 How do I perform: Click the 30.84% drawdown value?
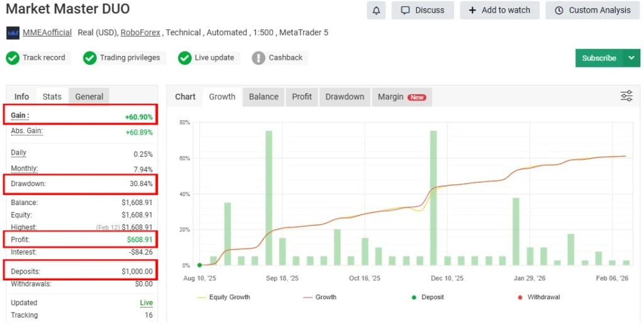coord(142,184)
